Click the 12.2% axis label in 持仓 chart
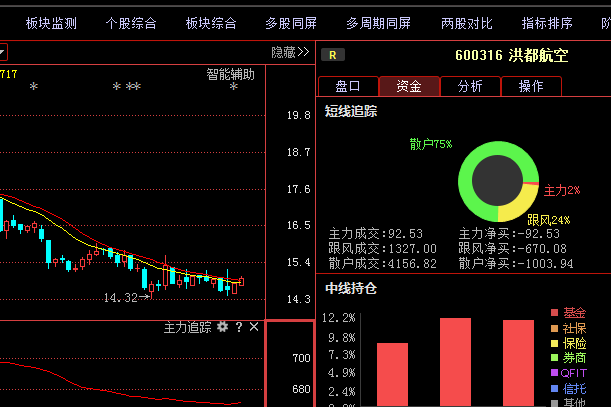 (339, 318)
